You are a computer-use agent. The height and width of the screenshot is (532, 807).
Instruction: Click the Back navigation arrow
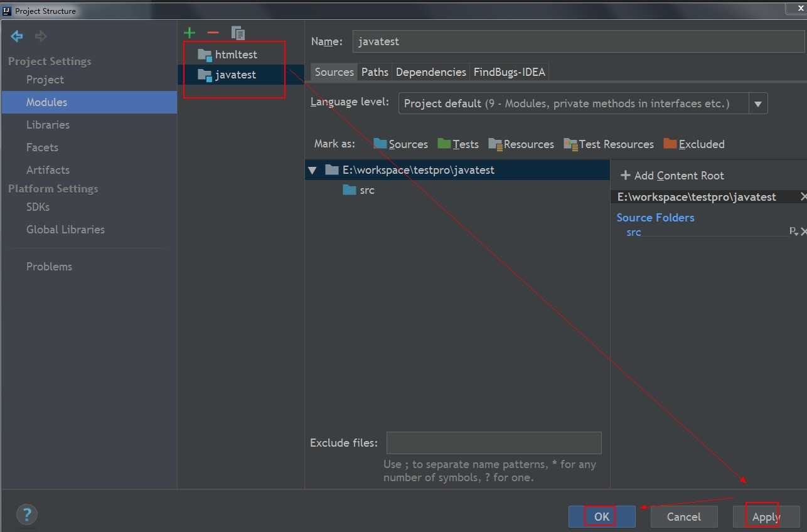[x=17, y=36]
